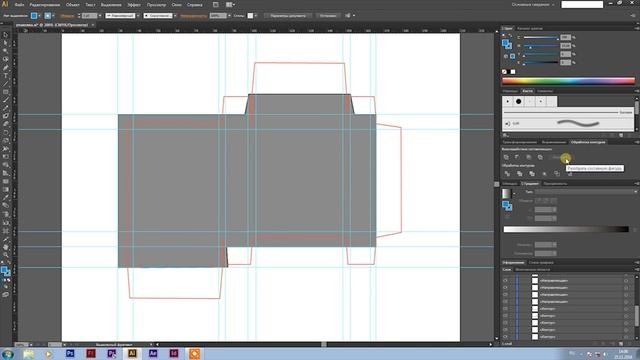Viewport: 640px width, 360px height.
Task: Open the Окно menu
Action: [177, 5]
